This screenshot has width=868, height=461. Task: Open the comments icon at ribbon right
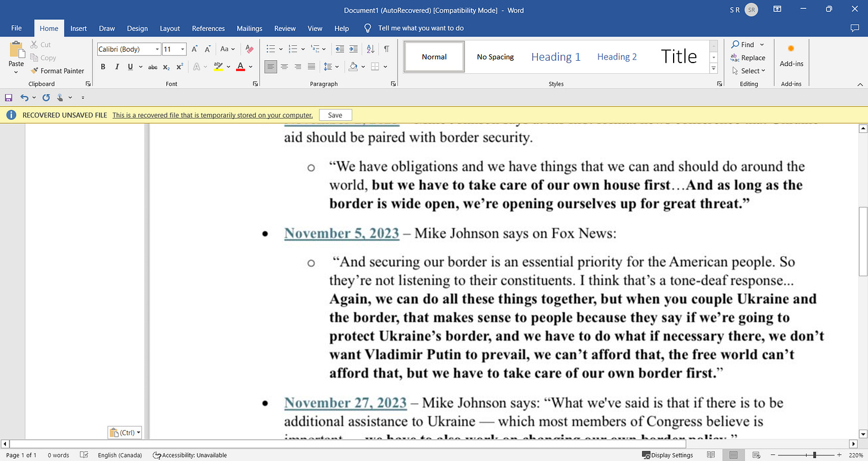click(854, 28)
